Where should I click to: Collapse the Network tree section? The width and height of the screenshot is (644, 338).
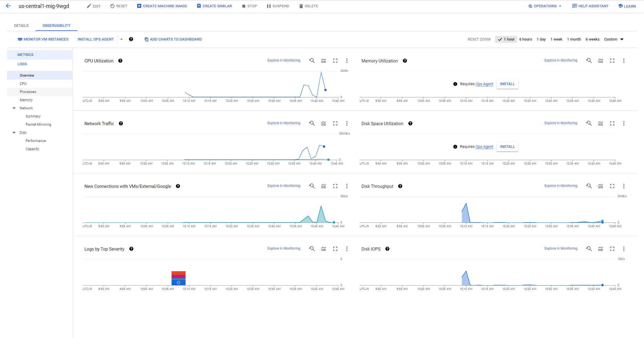(x=14, y=108)
